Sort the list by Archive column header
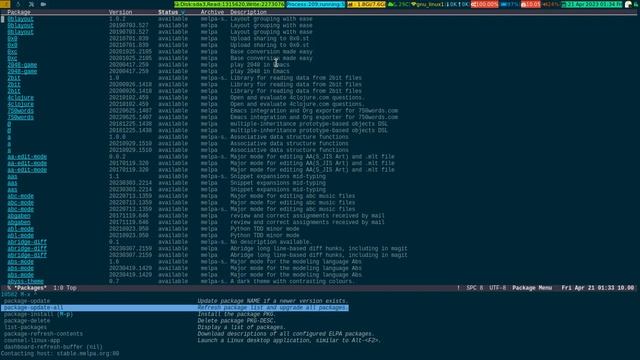 pyautogui.click(x=212, y=12)
